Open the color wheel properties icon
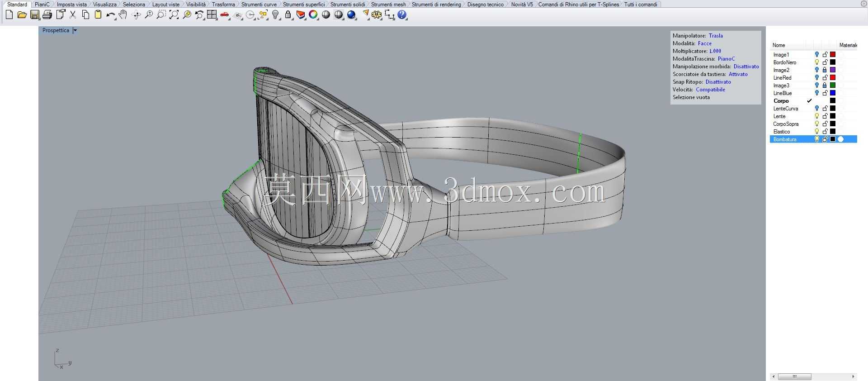Image resolution: width=868 pixels, height=381 pixels. (x=313, y=15)
